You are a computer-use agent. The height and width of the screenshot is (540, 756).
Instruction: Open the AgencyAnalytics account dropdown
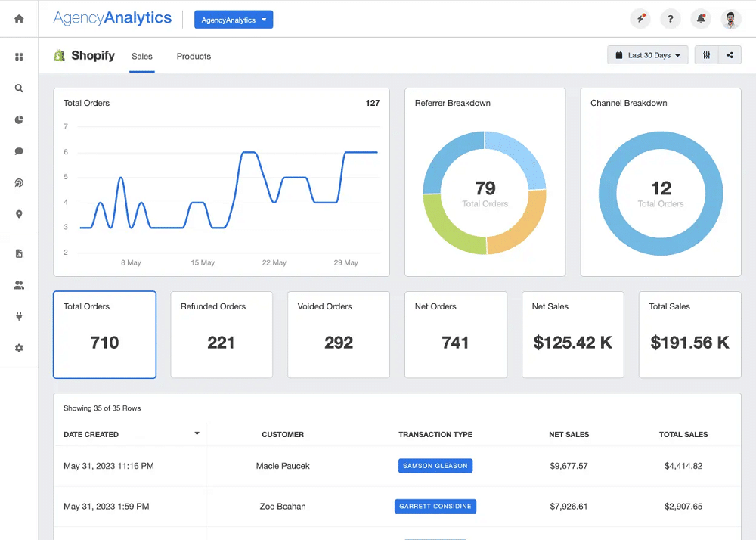pyautogui.click(x=233, y=19)
